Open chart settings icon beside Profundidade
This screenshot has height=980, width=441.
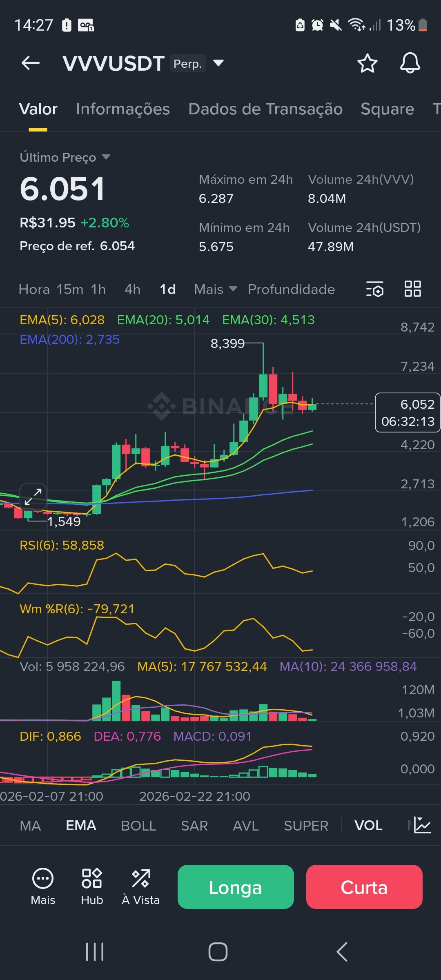click(375, 289)
